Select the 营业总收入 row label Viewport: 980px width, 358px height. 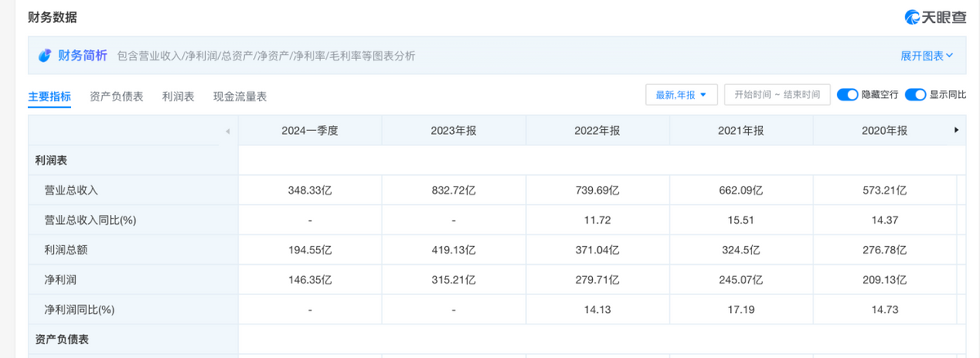tap(71, 190)
